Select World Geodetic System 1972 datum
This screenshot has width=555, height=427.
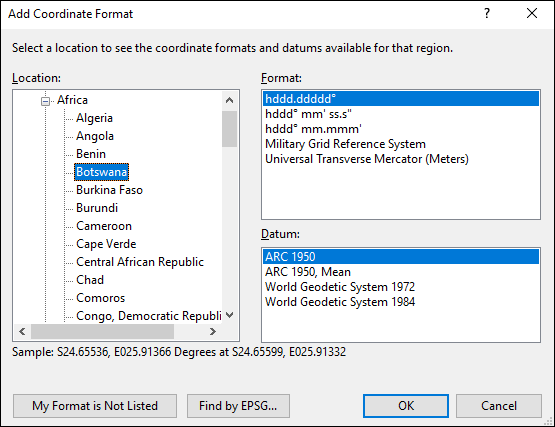[401, 287]
